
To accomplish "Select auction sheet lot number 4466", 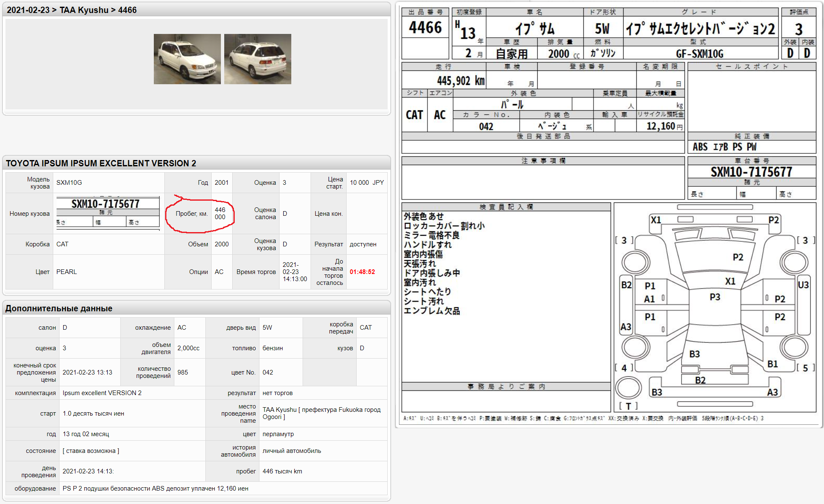I will (425, 27).
